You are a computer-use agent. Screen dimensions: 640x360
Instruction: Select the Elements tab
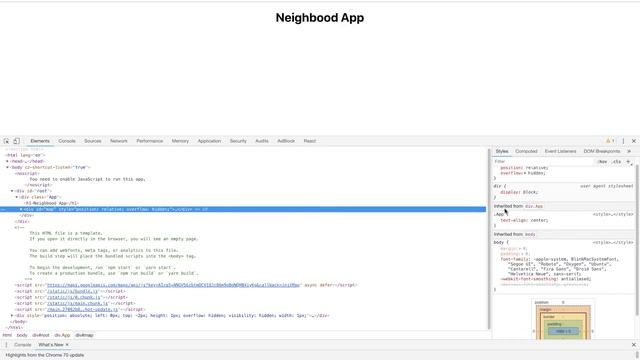(40, 141)
